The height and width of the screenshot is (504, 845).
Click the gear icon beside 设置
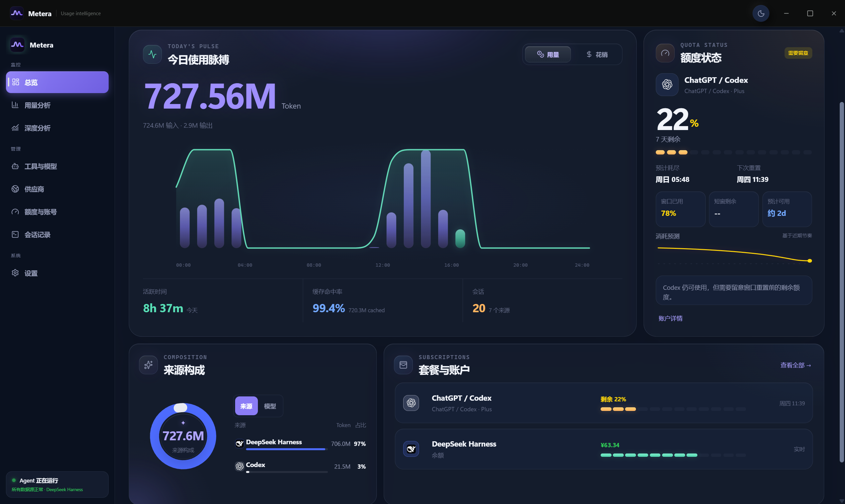(x=15, y=273)
